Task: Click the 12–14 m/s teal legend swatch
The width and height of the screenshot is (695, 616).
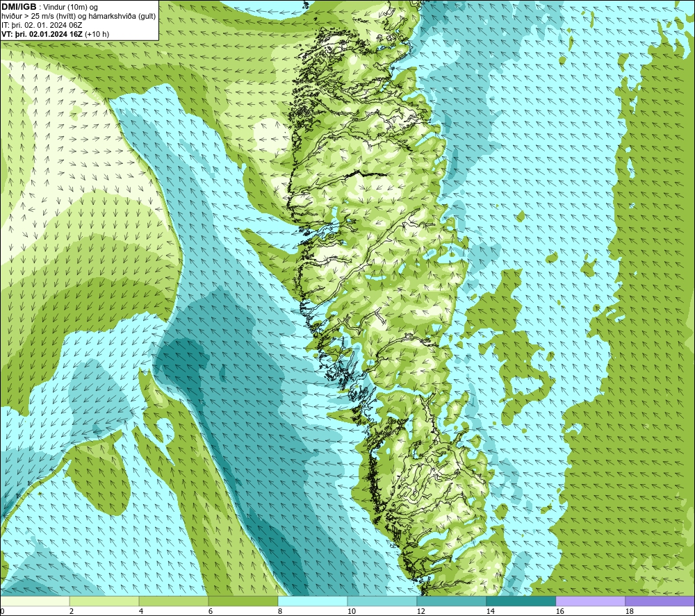Action: pyautogui.click(x=451, y=601)
